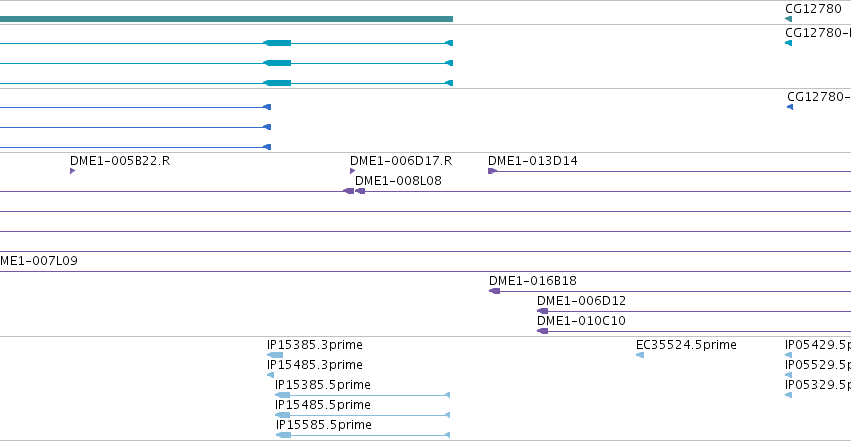Select the CG12780 gene label

click(x=813, y=9)
